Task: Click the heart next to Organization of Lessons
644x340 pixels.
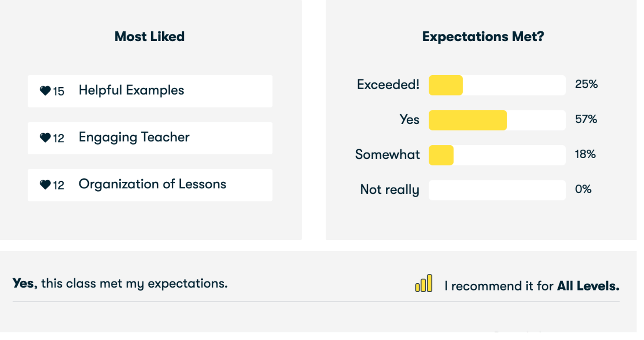Action: 45,184
